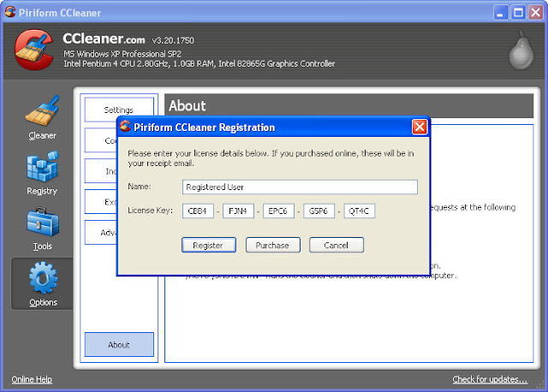
Task: Click the Name input field
Action: [x=300, y=187]
